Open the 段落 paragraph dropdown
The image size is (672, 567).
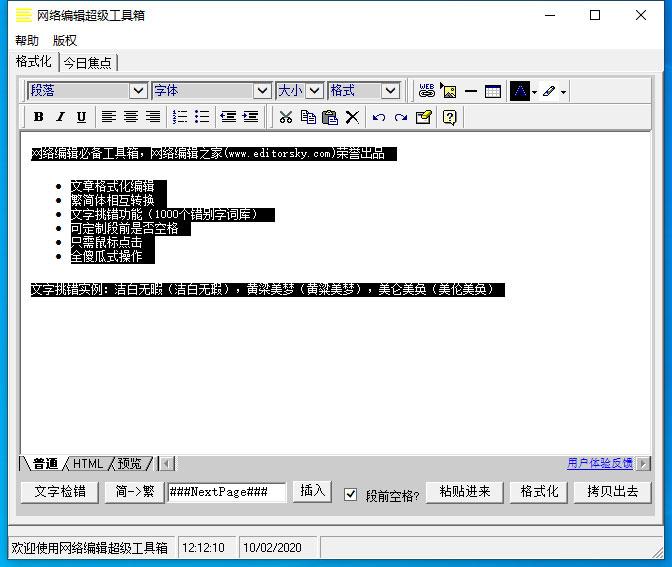tap(139, 91)
